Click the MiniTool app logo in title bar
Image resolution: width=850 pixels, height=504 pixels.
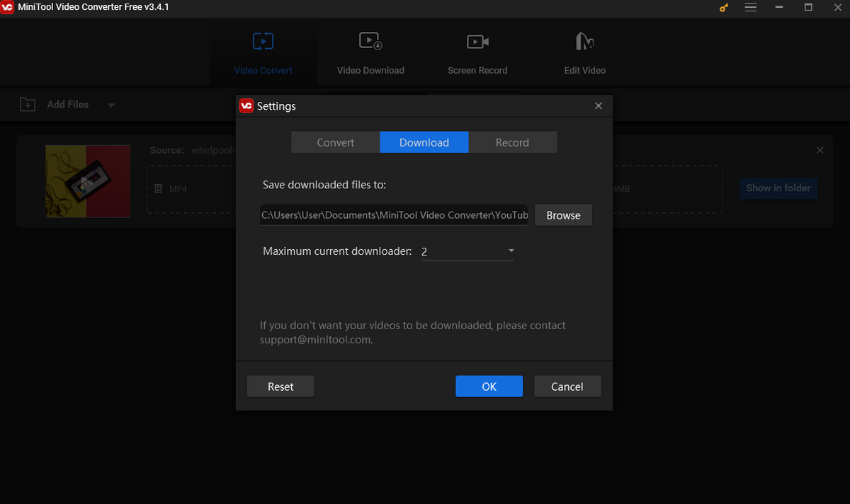pyautogui.click(x=7, y=7)
